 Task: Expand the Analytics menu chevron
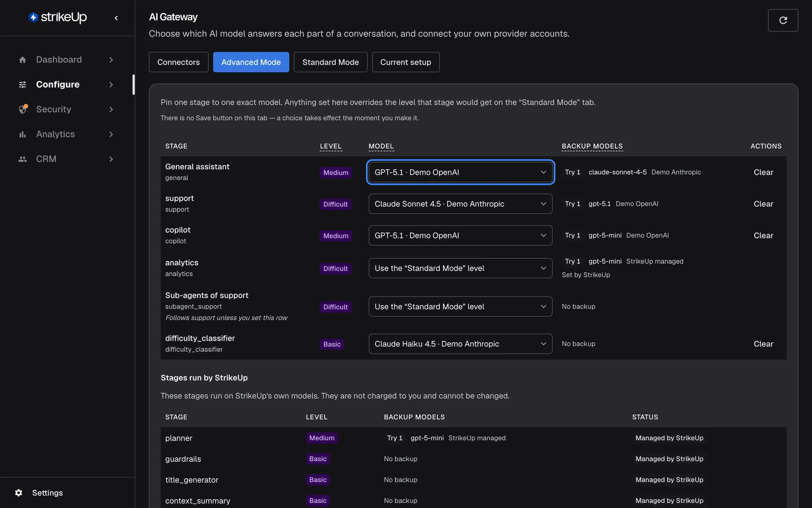pyautogui.click(x=111, y=134)
